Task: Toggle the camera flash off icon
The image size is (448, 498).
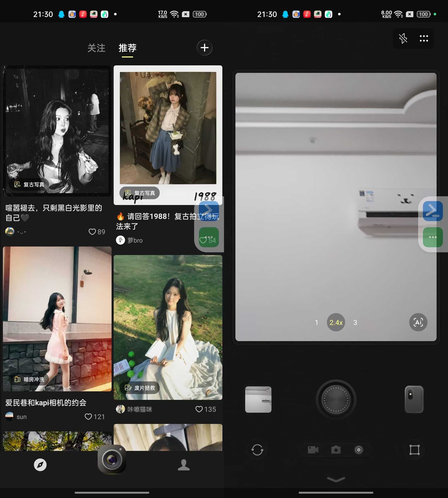Action: [x=403, y=38]
